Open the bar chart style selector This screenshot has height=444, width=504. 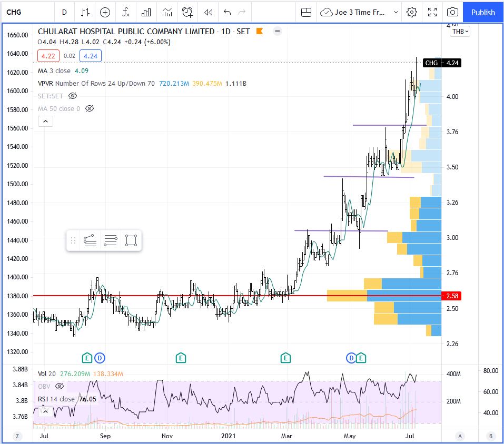tap(85, 12)
